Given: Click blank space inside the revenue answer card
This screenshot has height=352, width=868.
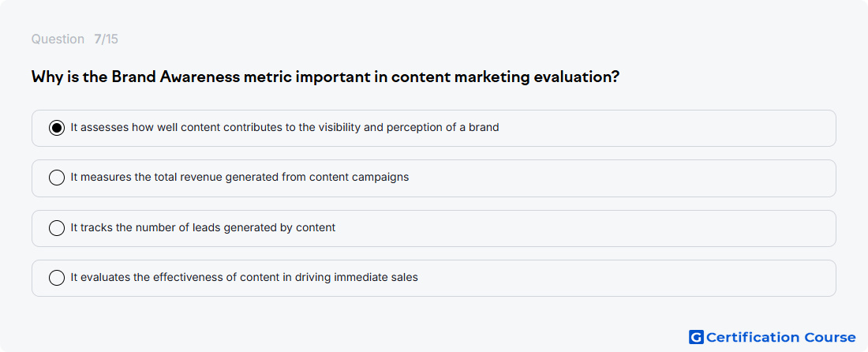Looking at the screenshot, I should 620,178.
